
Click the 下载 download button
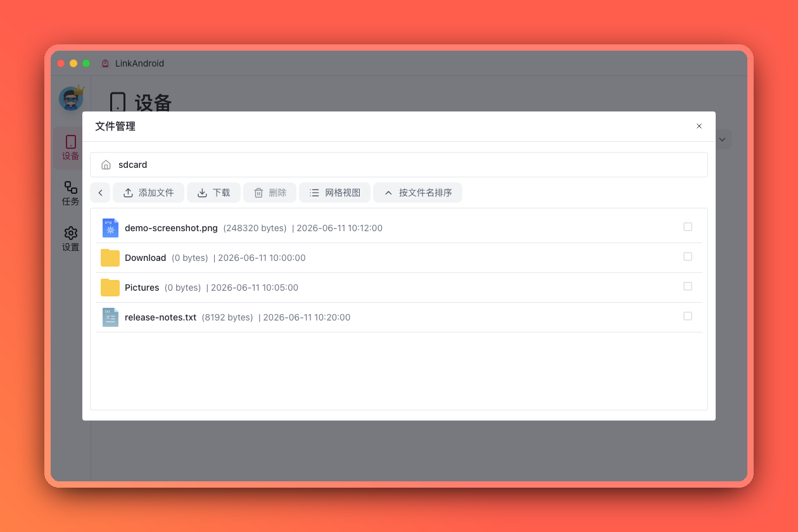[x=213, y=193]
